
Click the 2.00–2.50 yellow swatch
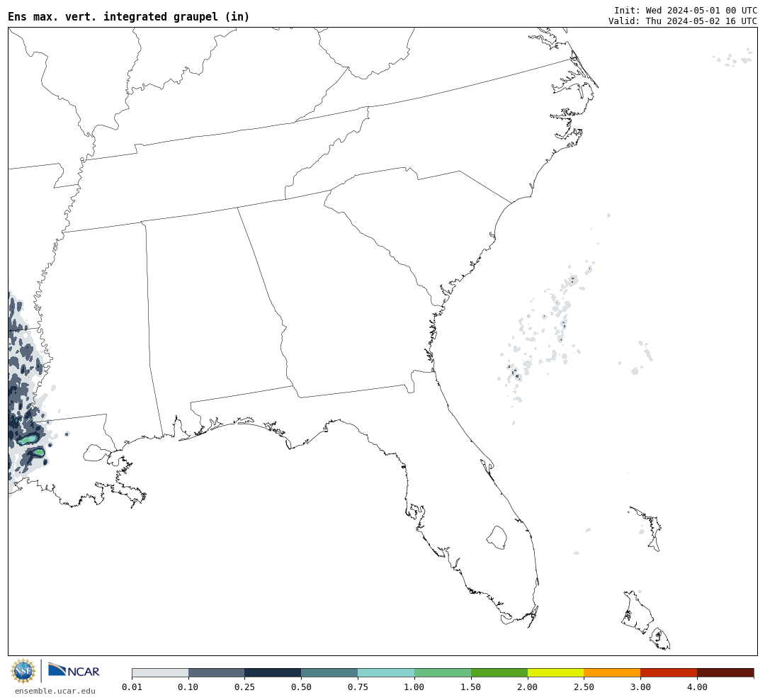(x=556, y=673)
